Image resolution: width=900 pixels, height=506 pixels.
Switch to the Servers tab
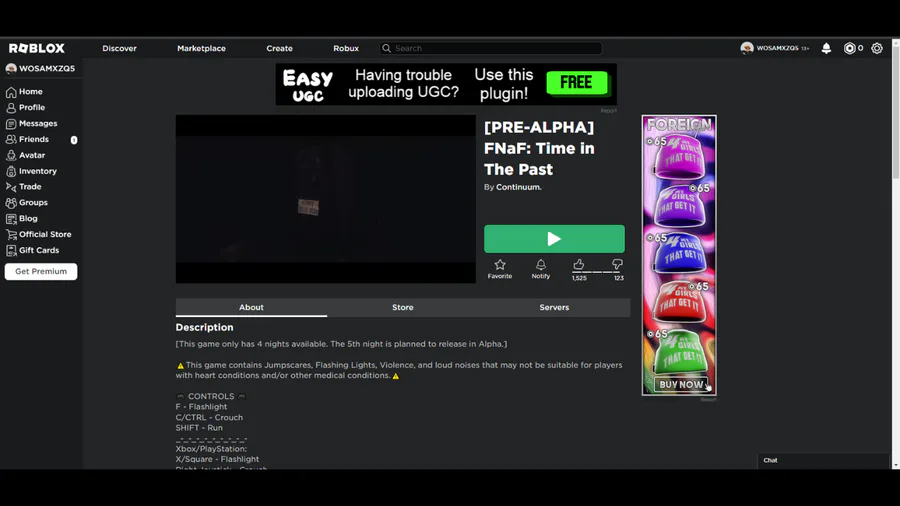click(554, 308)
